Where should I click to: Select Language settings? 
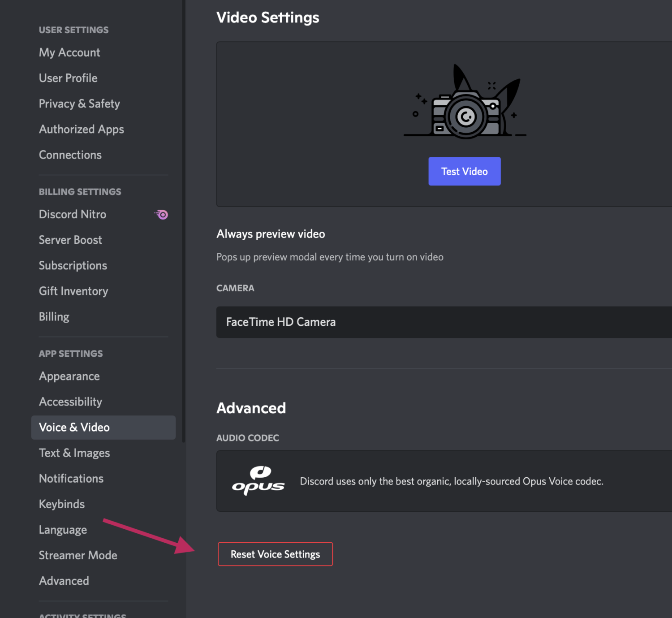pos(63,529)
